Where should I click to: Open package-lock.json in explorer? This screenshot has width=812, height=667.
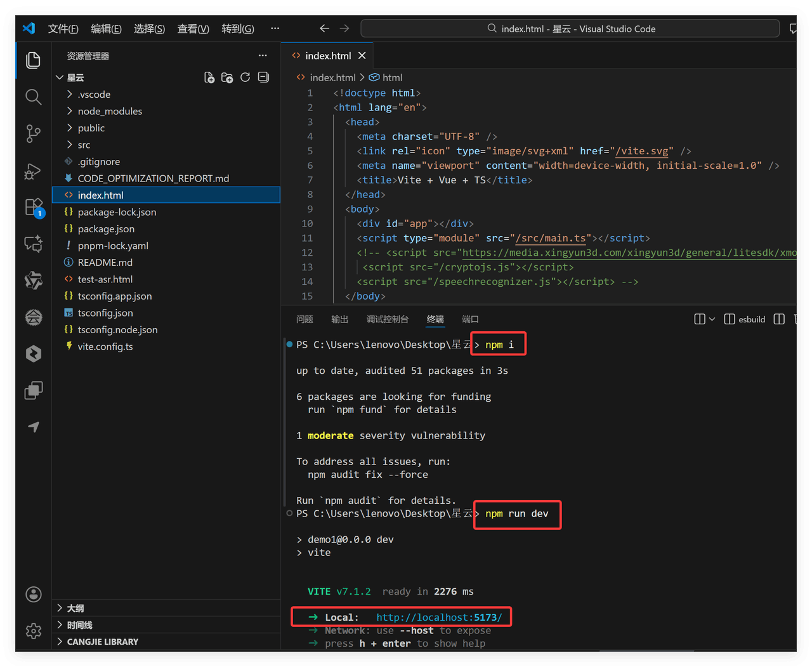166,212
